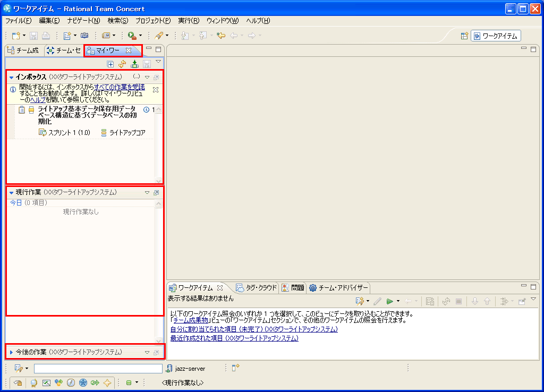
Task: Switch to the タグ・クラウド tab
Action: click(256, 287)
